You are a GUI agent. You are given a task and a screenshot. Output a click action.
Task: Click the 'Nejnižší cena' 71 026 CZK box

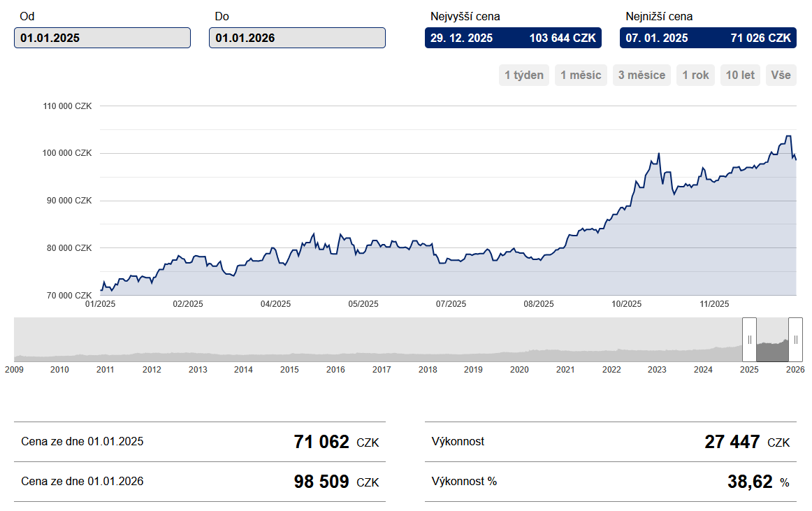pos(708,38)
